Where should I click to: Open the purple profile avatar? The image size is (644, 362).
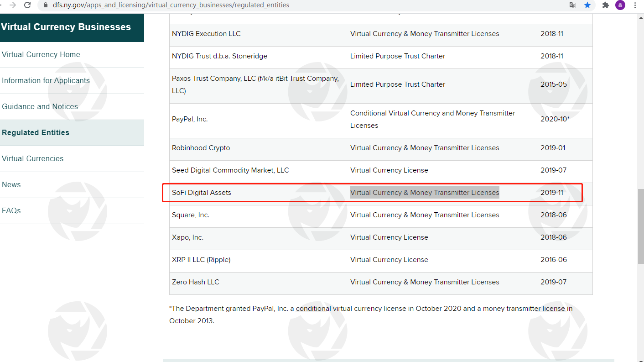[x=620, y=5]
